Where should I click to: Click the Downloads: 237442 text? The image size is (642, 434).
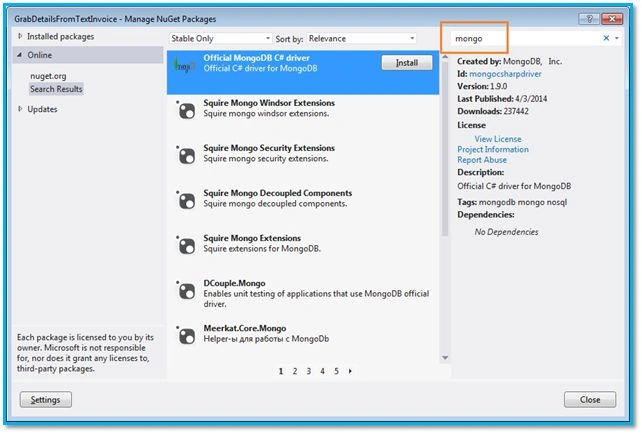[493, 111]
